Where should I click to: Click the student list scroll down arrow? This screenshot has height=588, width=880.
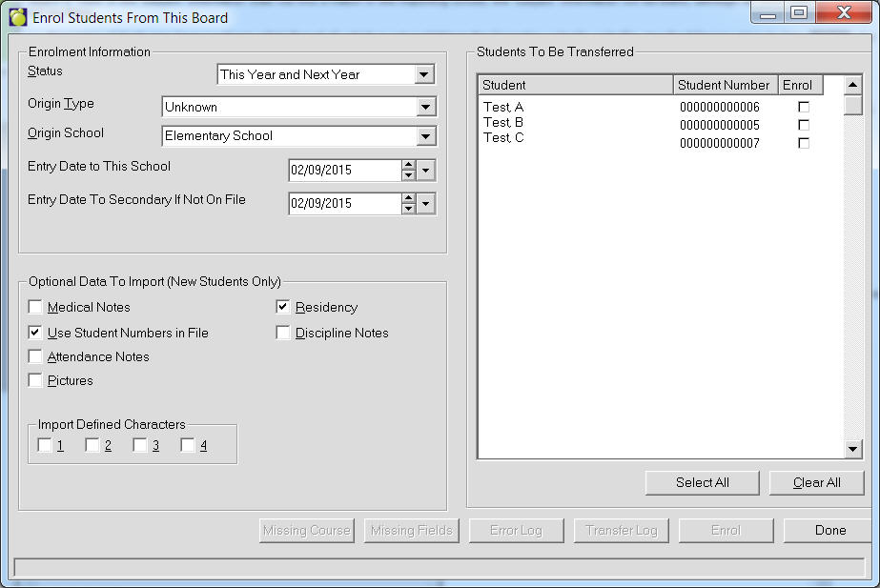852,449
